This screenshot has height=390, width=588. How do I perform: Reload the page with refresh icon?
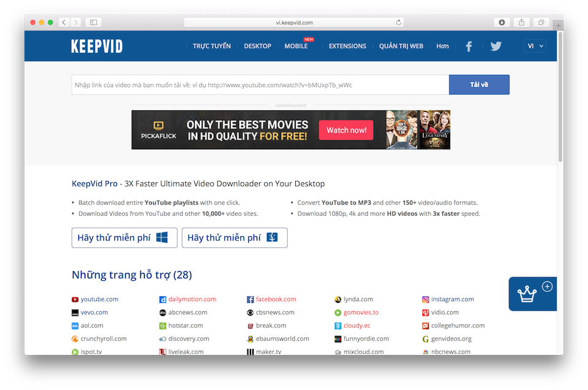coord(398,23)
